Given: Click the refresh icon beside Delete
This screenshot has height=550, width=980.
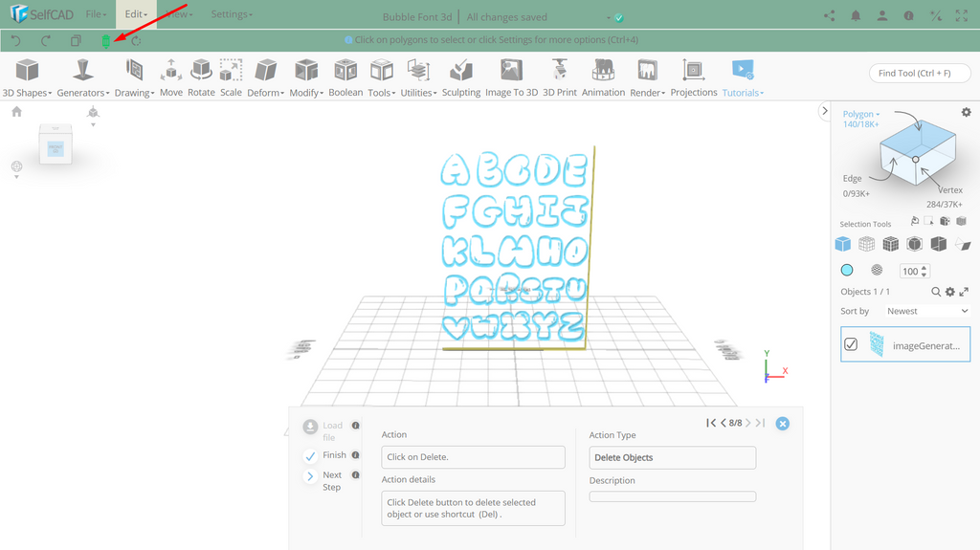Looking at the screenshot, I should (x=136, y=40).
